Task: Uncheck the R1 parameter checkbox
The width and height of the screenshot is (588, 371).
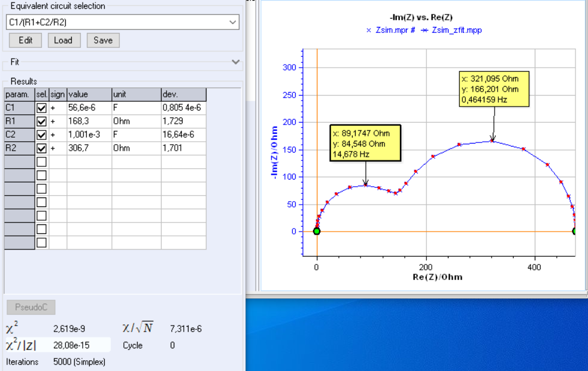Action: coord(42,121)
